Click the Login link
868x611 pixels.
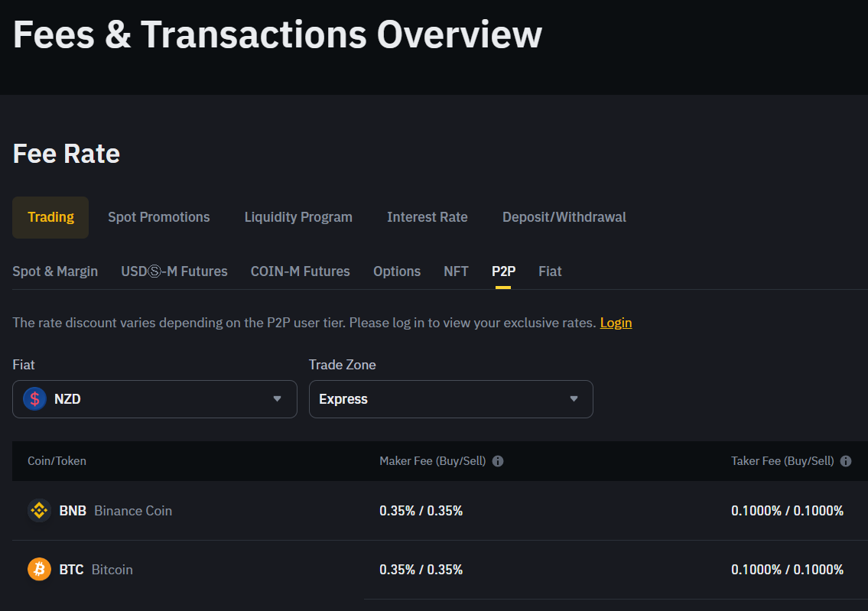pyautogui.click(x=616, y=323)
